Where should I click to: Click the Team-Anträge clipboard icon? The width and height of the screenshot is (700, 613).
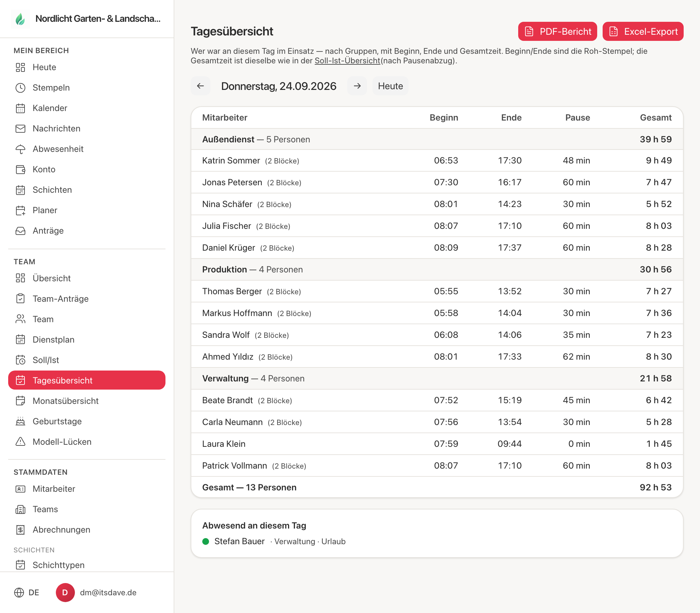(x=20, y=299)
